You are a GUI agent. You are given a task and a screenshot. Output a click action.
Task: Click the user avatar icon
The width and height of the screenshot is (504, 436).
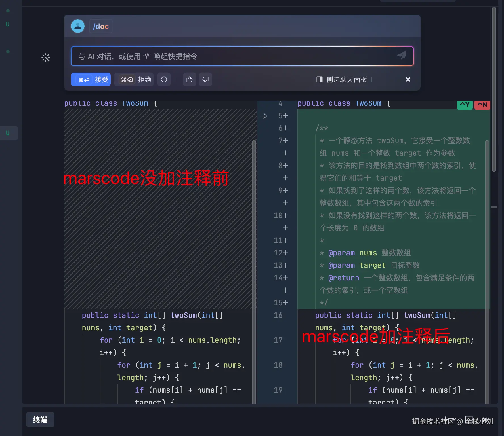pyautogui.click(x=78, y=26)
